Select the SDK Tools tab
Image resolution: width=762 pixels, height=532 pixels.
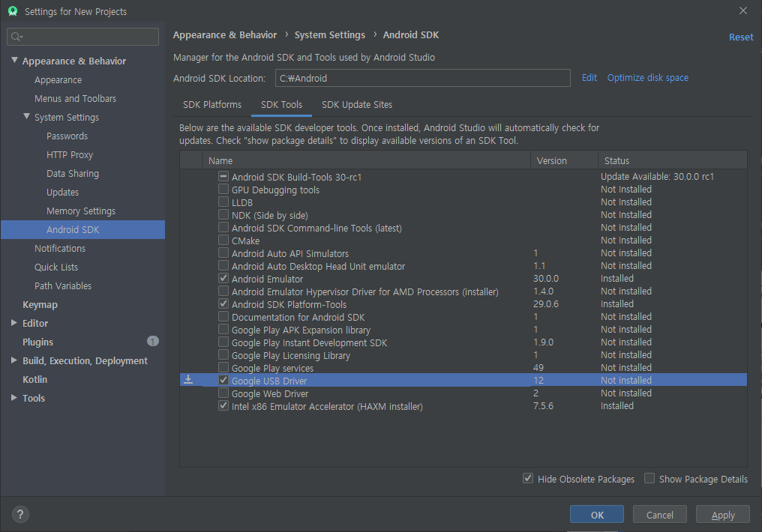click(x=281, y=105)
